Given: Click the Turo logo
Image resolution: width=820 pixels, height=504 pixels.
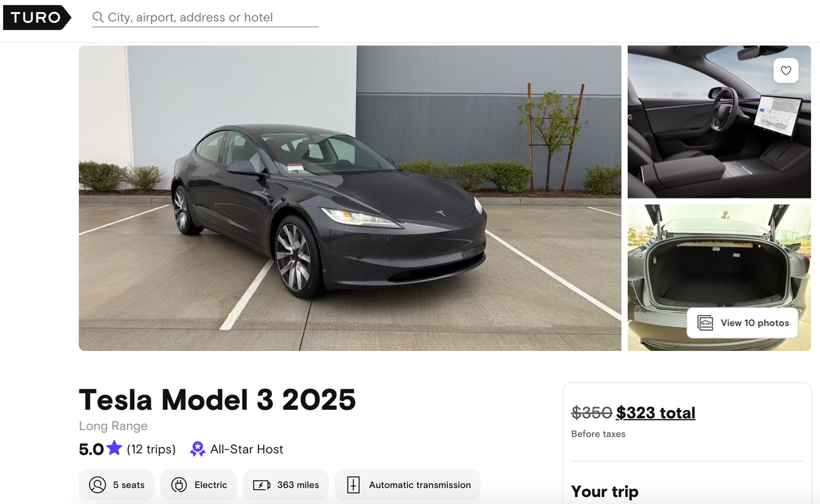Looking at the screenshot, I should click(37, 17).
